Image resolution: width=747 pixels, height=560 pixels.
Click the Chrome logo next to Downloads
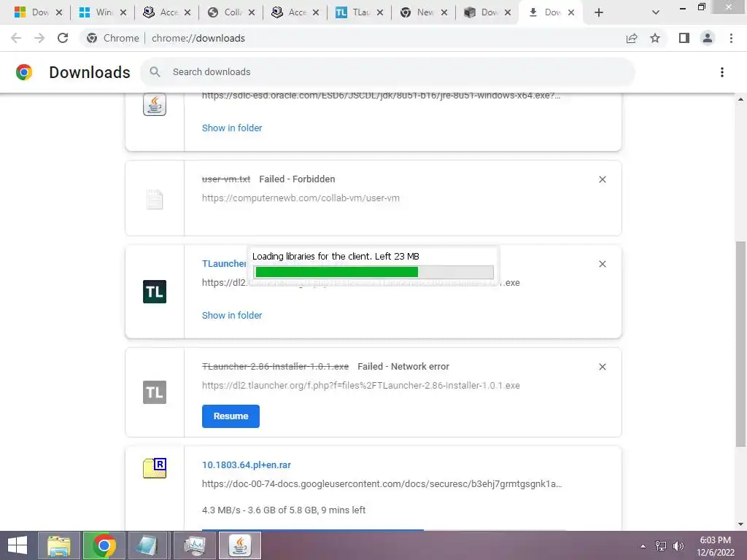pos(24,72)
